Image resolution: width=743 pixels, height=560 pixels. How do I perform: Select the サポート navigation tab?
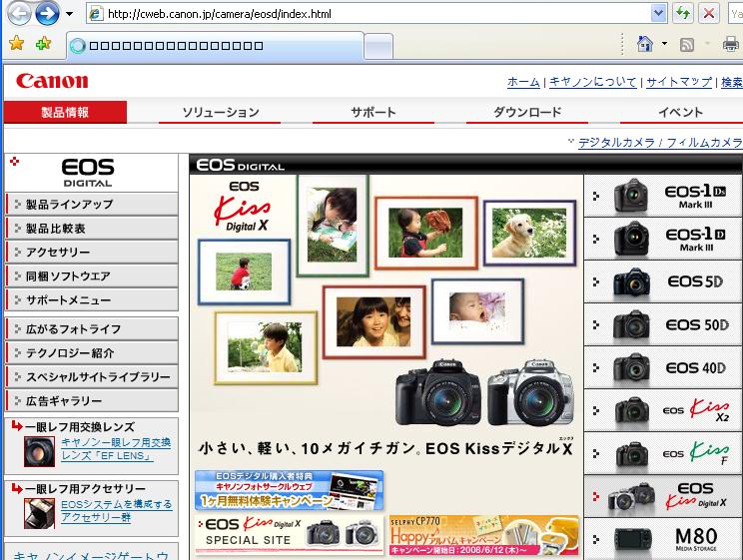pos(373,112)
